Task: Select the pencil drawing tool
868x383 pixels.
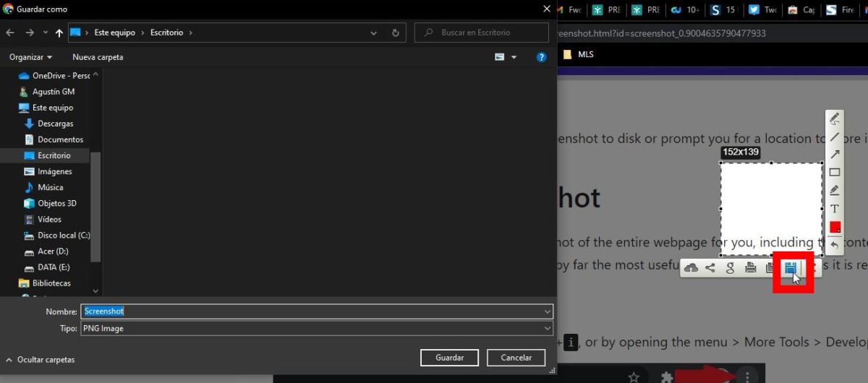Action: pyautogui.click(x=834, y=119)
